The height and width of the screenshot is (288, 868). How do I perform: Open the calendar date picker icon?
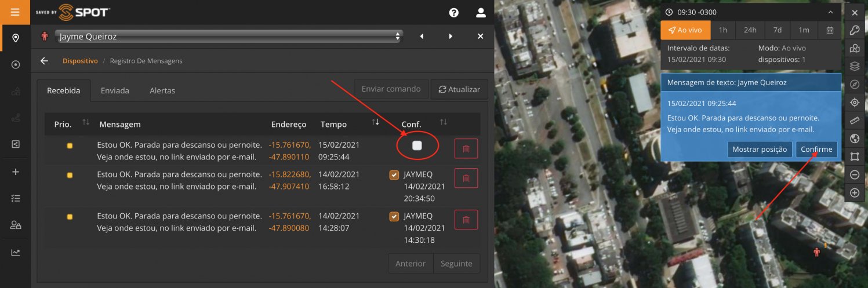click(x=830, y=30)
